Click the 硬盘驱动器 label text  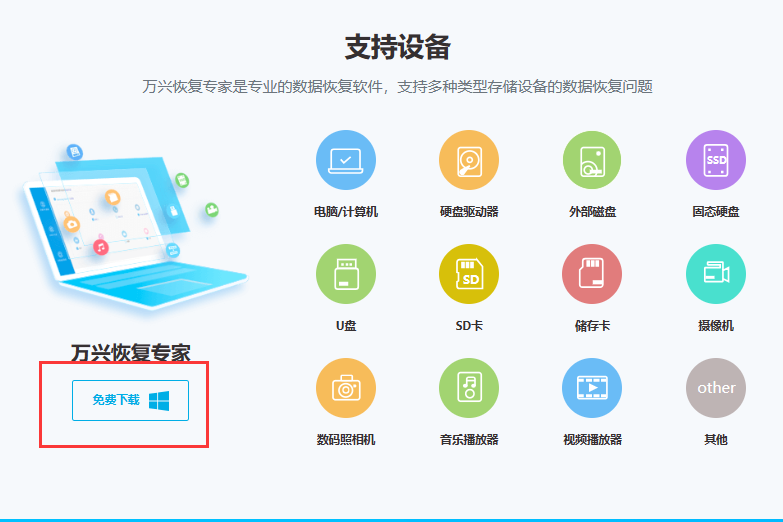(x=469, y=212)
